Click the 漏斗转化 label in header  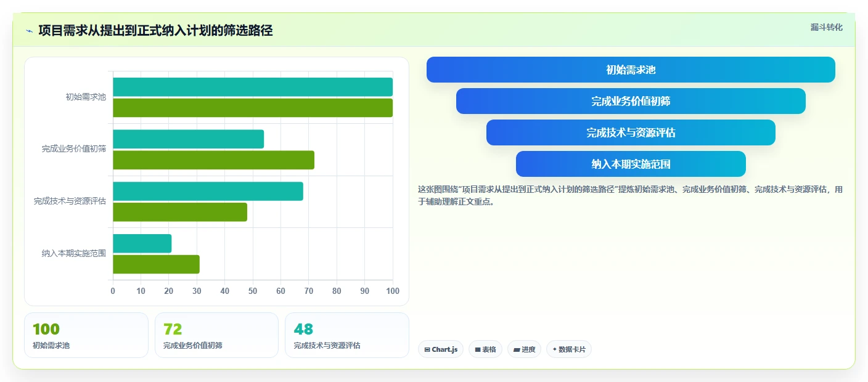(826, 27)
